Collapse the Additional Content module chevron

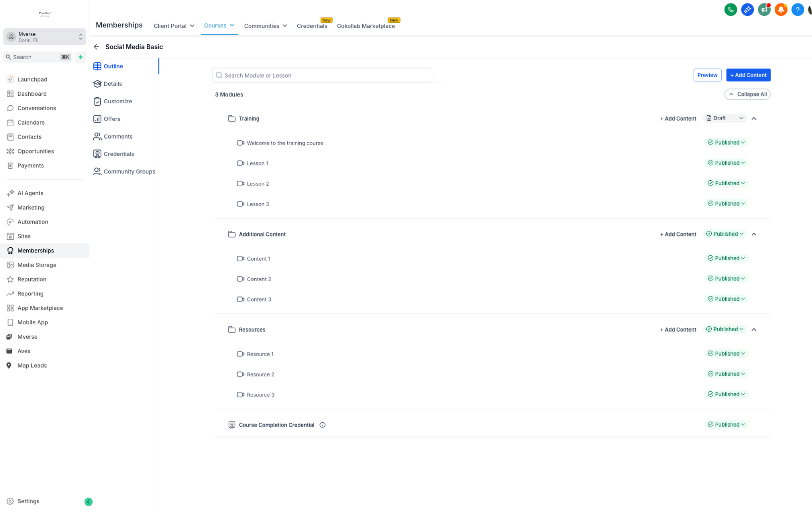coord(754,234)
